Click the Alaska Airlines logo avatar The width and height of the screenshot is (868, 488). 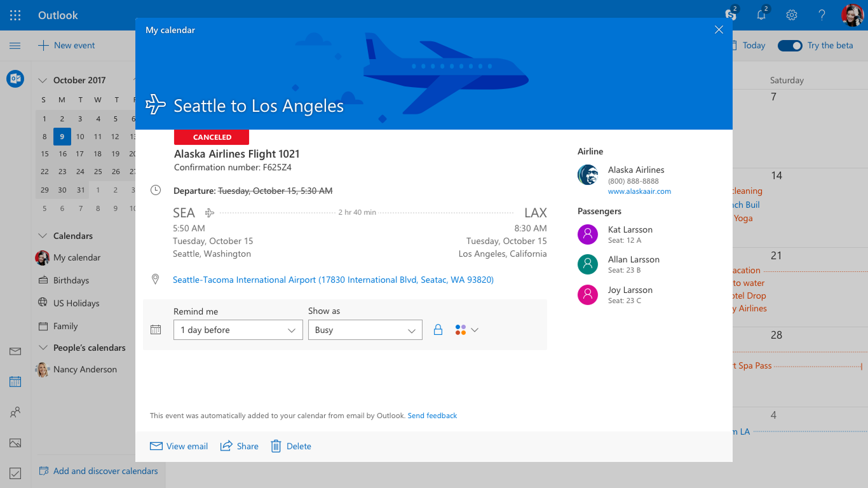588,175
